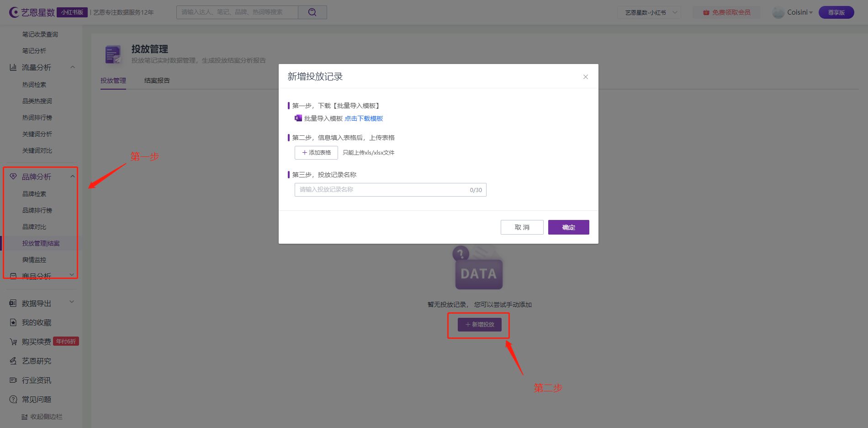Collapse the sidebar via 收起侧边栏 icon
The height and width of the screenshot is (428, 868).
coord(25,417)
